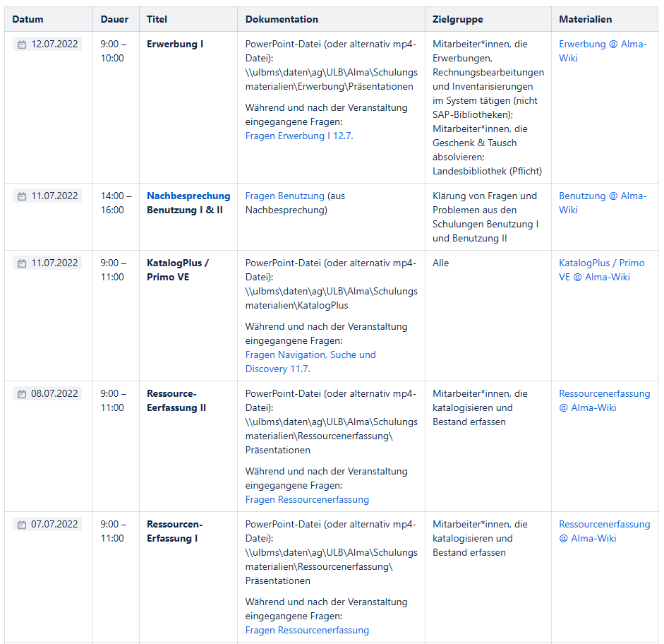Click calendar icon in KatalogPlus row date
Viewport: 664px width, 644px height.
22,263
